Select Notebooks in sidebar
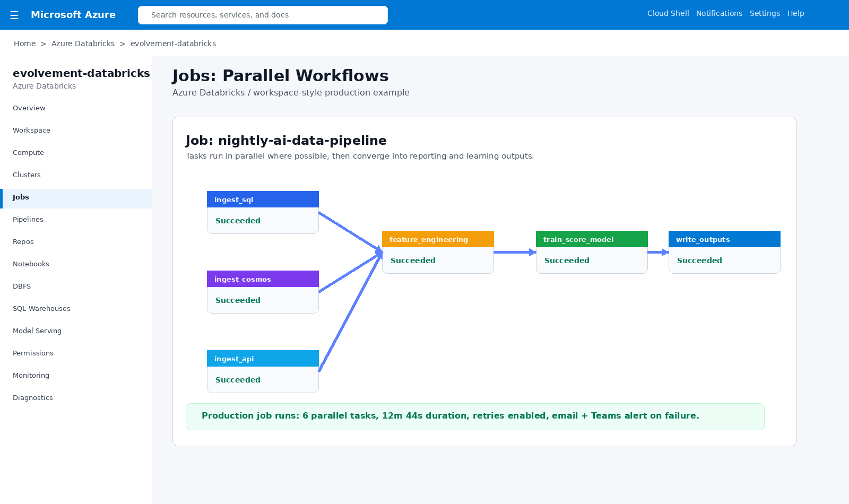Image resolution: width=849 pixels, height=504 pixels. [76, 264]
